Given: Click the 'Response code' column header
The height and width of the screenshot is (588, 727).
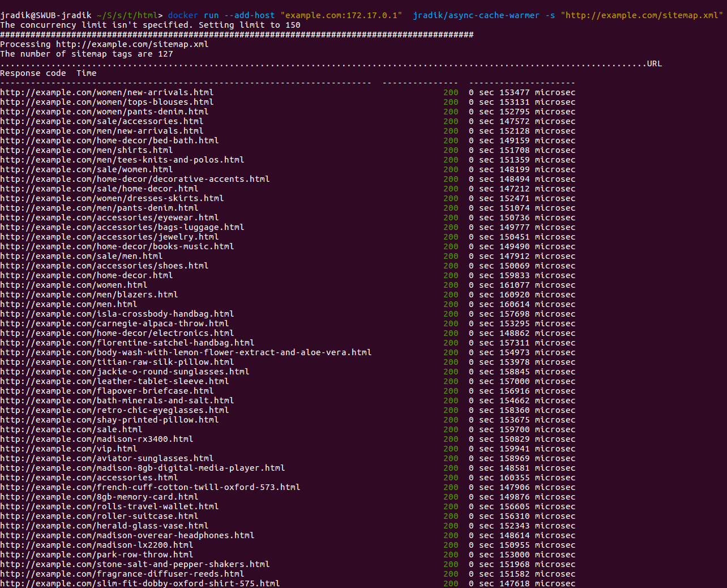Looking at the screenshot, I should (33, 73).
